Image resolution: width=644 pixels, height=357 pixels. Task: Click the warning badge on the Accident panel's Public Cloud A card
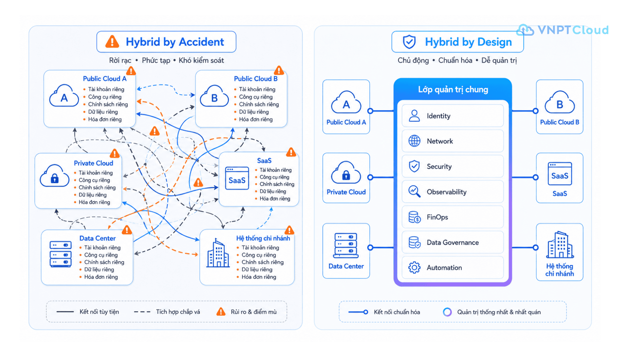pyautogui.click(x=131, y=71)
